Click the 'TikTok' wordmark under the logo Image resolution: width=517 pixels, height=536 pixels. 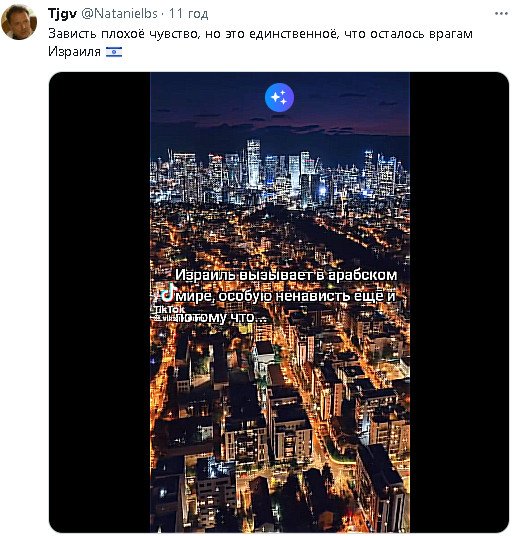click(169, 309)
